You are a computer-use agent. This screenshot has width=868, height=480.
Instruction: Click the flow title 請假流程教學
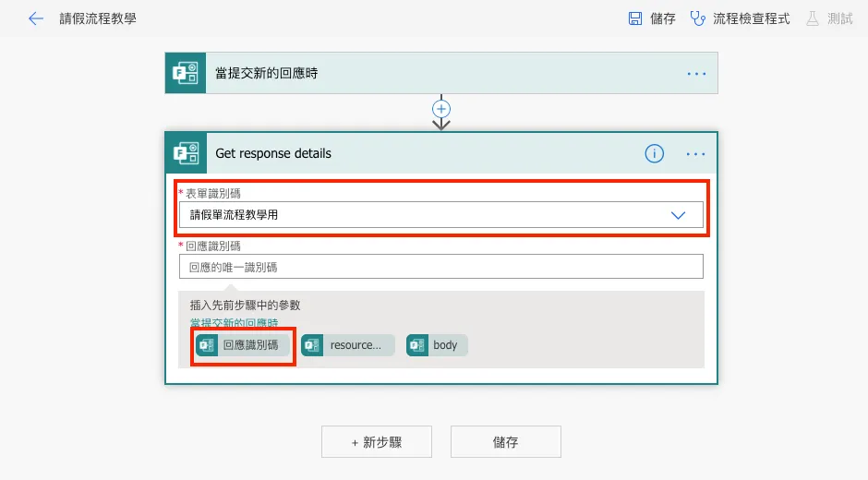point(98,18)
